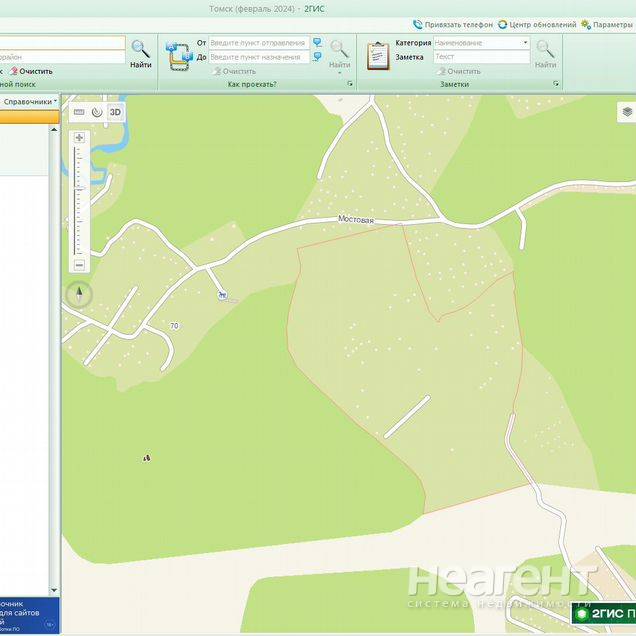Select the ruler measurement tool
This screenshot has width=636, height=636.
(79, 112)
